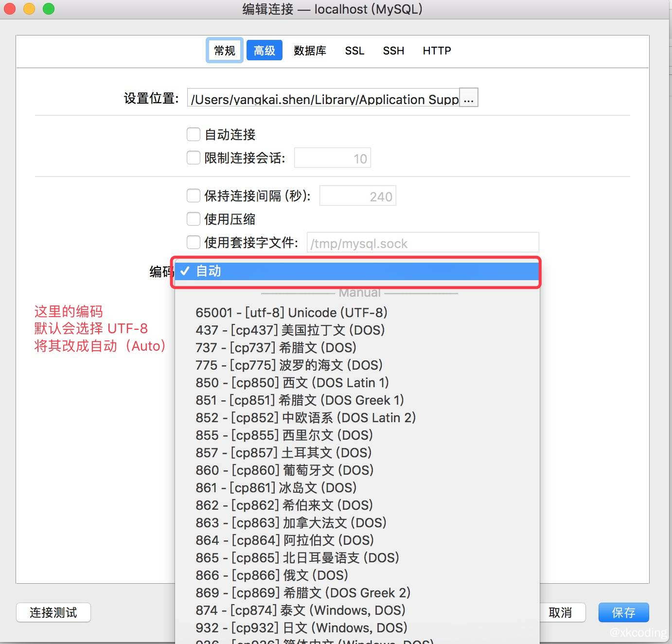Open the 数据库 tab
672x644 pixels.
pos(310,51)
